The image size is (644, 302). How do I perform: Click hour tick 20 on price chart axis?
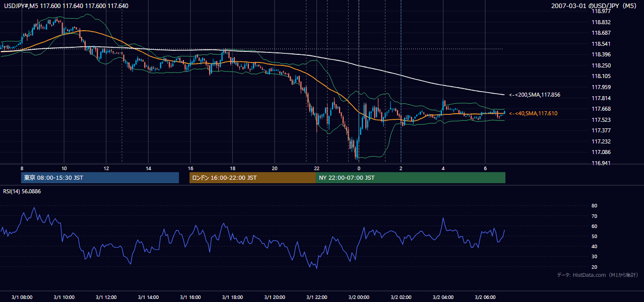click(275, 168)
